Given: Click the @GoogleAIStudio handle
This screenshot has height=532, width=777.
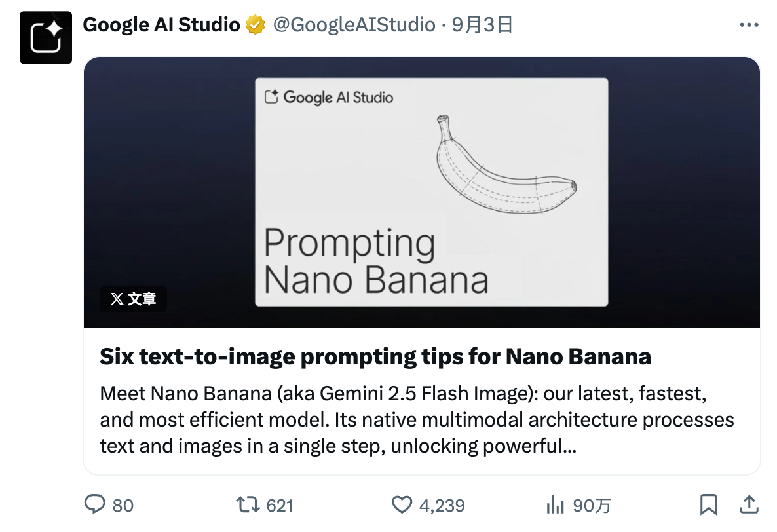Looking at the screenshot, I should point(353,25).
